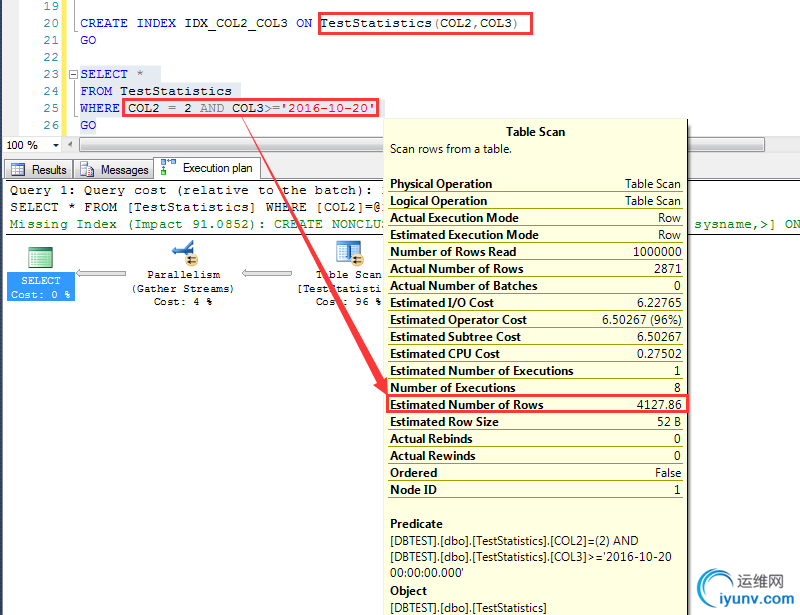The image size is (800, 615).
Task: Click the Parallelism Cost: 4 % label
Action: (x=183, y=302)
